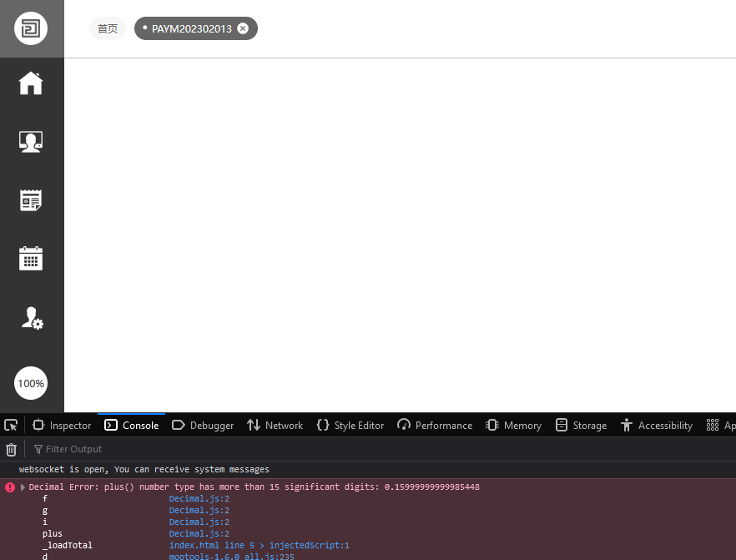Screen dimensions: 736x560
Task: Open the Debugger panel
Action: coord(203,426)
